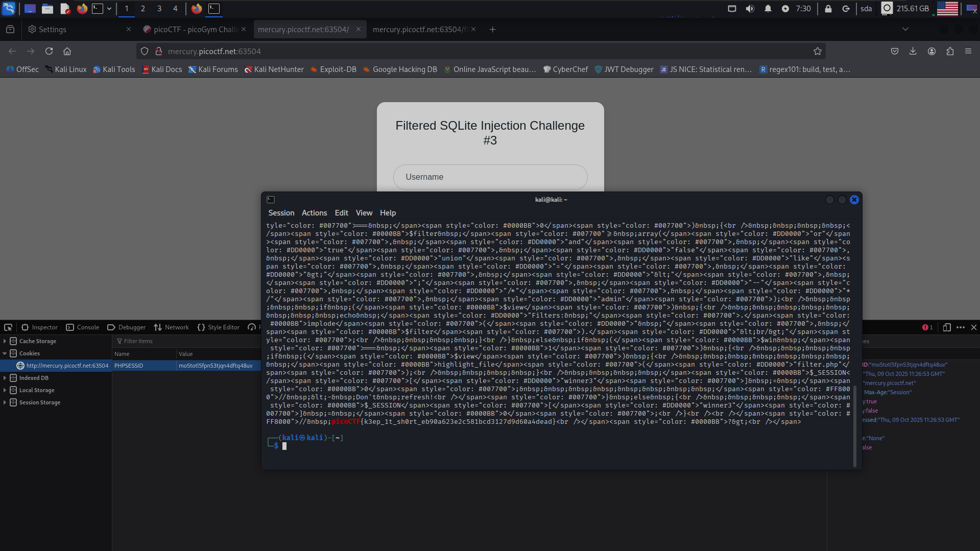Open the Downloads panel icon
980x551 pixels.
[x=913, y=51]
